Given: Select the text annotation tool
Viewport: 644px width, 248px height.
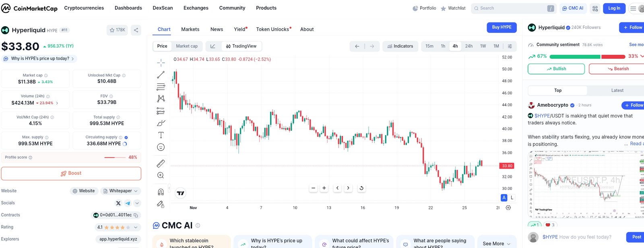Looking at the screenshot, I should tap(161, 135).
